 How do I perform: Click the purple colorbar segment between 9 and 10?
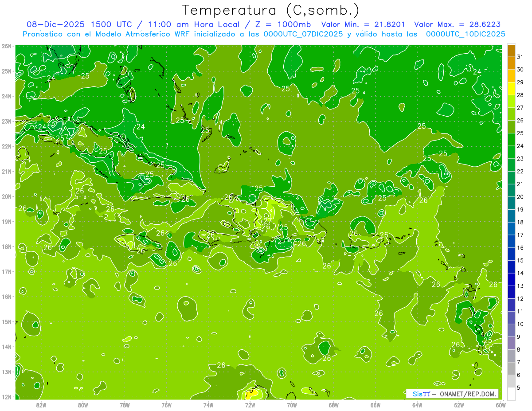pyautogui.click(x=511, y=330)
